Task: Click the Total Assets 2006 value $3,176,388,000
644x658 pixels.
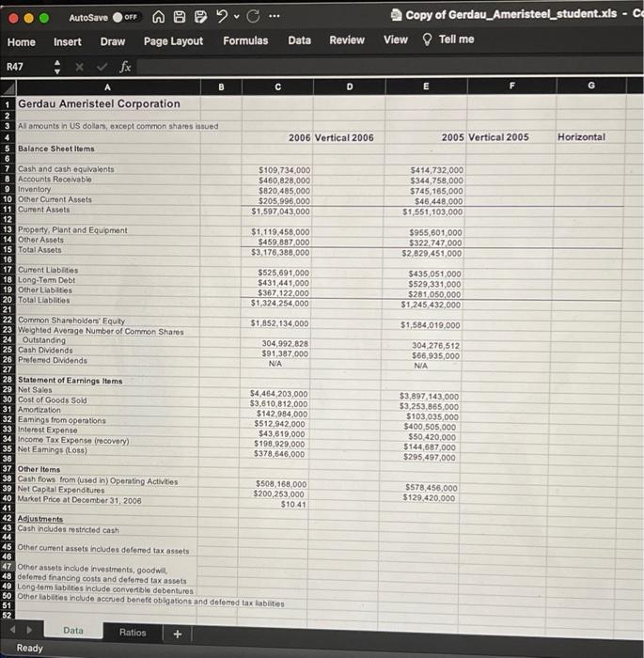Action: 280,253
